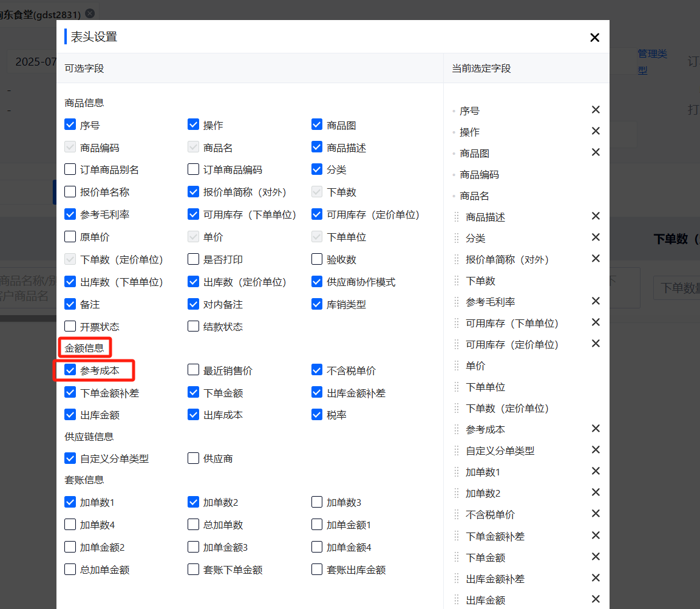The image size is (700, 609).
Task: Remove 商品图 from selected fields
Action: pos(596,152)
